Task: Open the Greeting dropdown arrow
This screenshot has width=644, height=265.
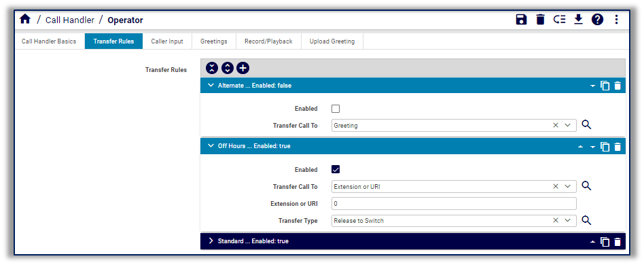Action: point(568,125)
